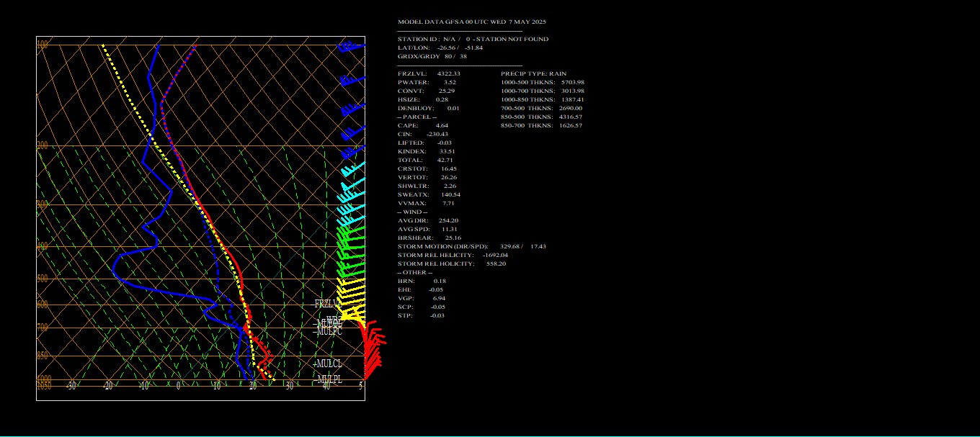The height and width of the screenshot is (437, 980).
Task: Click the VVMAX value 7.71
Action: [449, 203]
